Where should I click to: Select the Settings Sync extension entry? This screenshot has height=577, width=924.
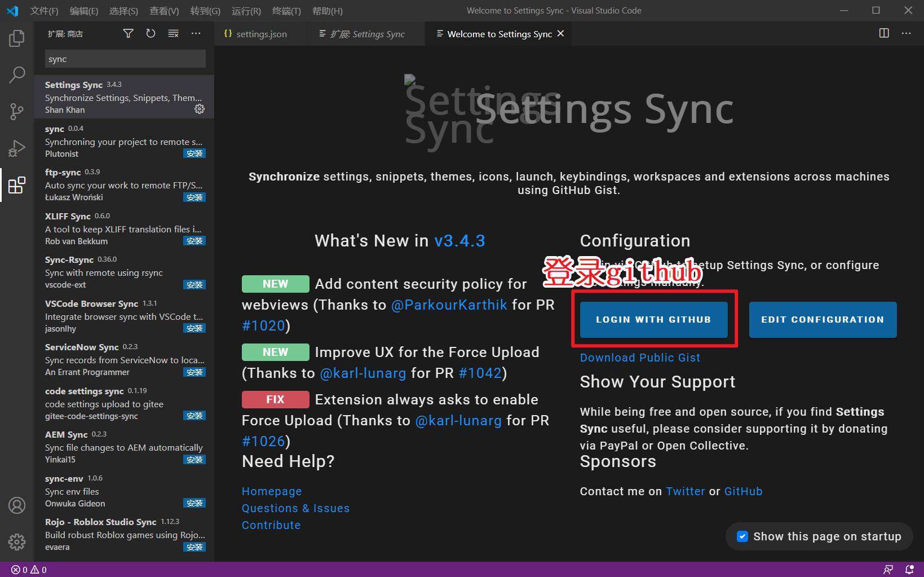[124, 97]
